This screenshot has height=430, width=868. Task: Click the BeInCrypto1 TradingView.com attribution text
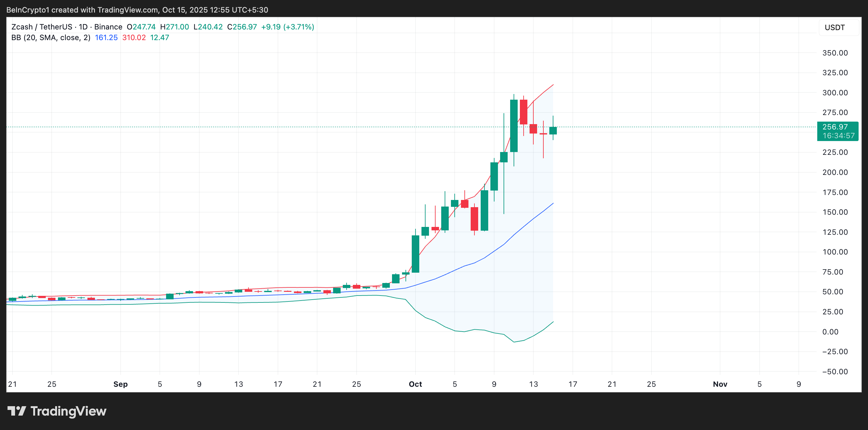(x=137, y=10)
